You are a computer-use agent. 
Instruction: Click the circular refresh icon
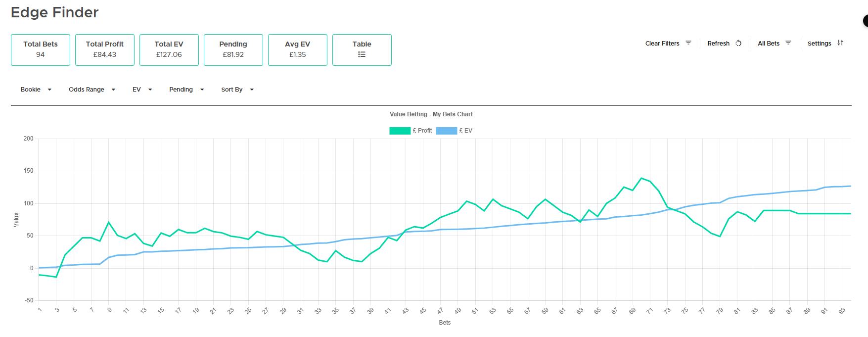point(738,43)
